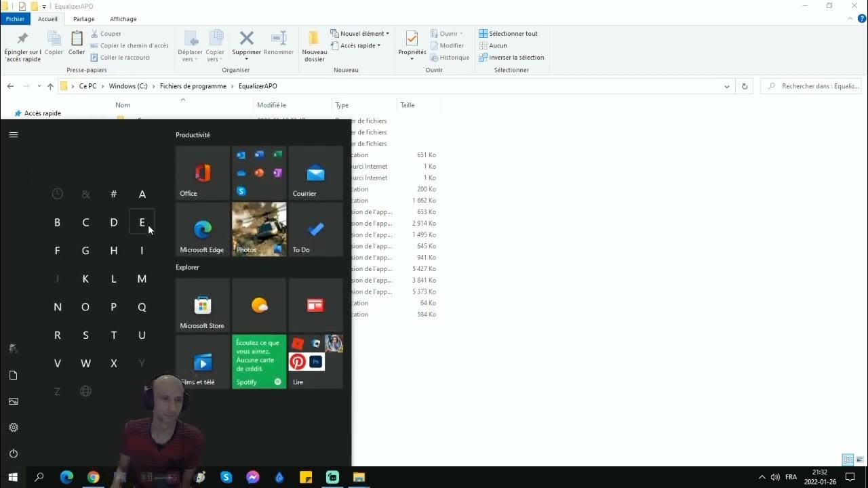Open Chrome from the taskbar
868x488 pixels.
click(x=93, y=477)
